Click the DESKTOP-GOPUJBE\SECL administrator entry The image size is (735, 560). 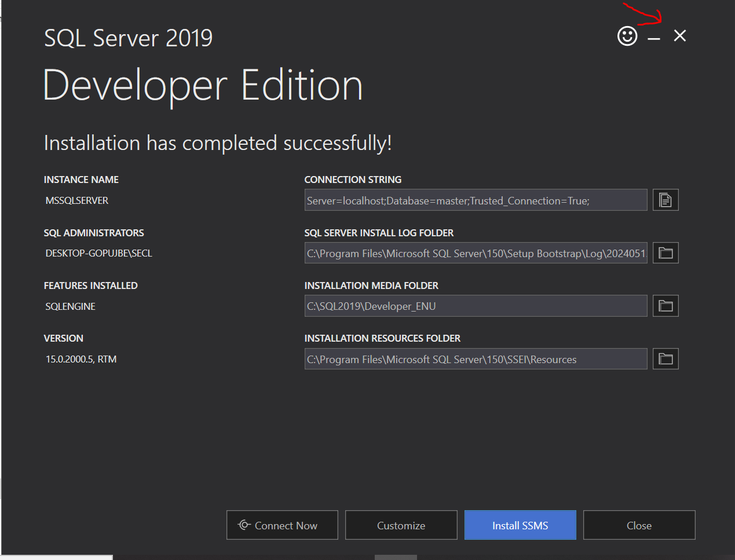(x=99, y=253)
